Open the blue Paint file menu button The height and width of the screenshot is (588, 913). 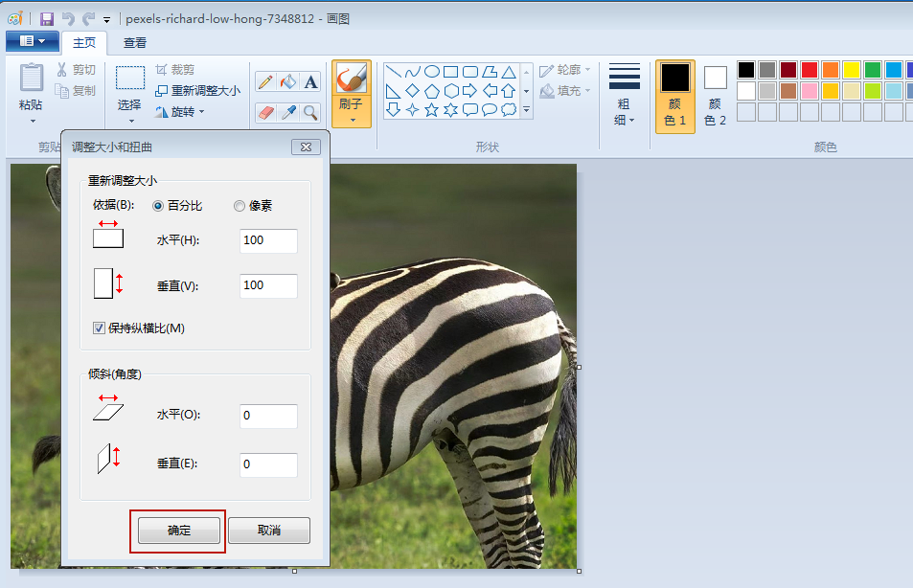pos(33,41)
